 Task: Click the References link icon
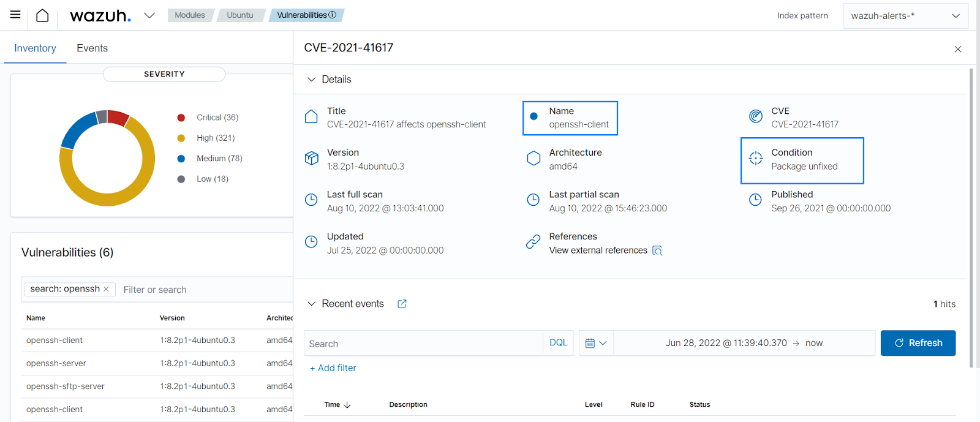(533, 242)
